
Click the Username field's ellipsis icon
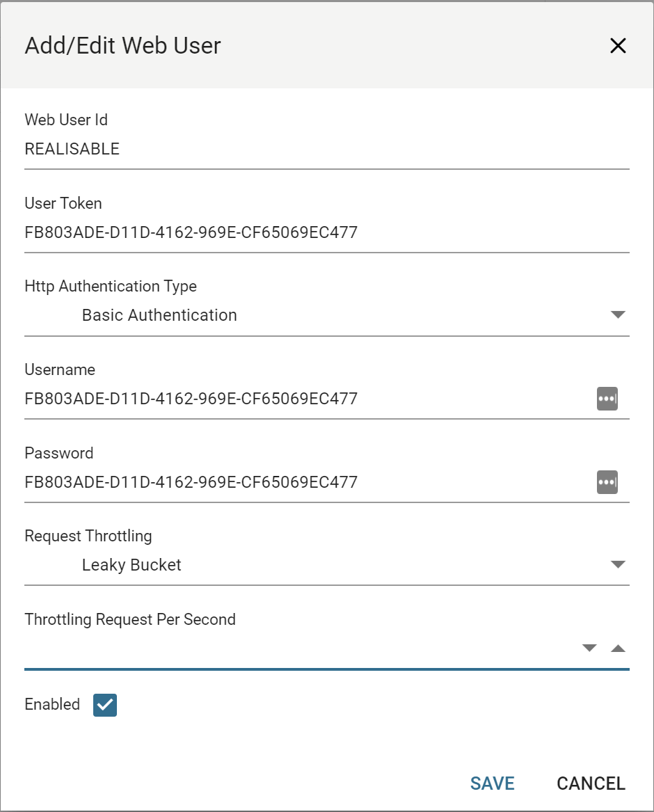(607, 399)
